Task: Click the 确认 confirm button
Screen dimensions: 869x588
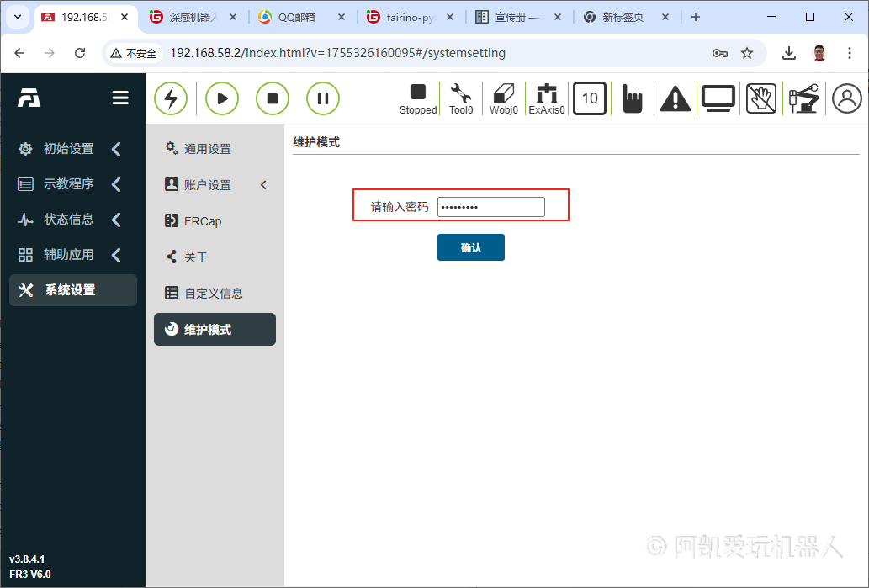Action: pyautogui.click(x=470, y=247)
